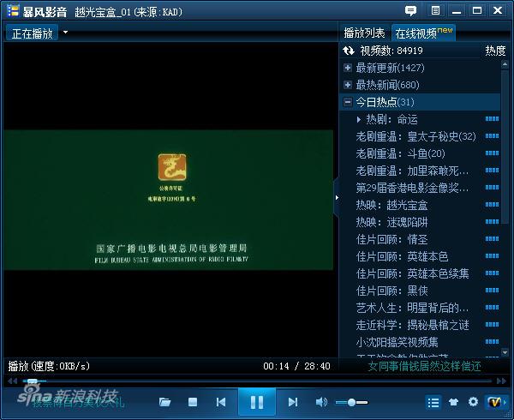Screen dimensions: 514x420
Task: Open settings gear icon
Action: 473,402
